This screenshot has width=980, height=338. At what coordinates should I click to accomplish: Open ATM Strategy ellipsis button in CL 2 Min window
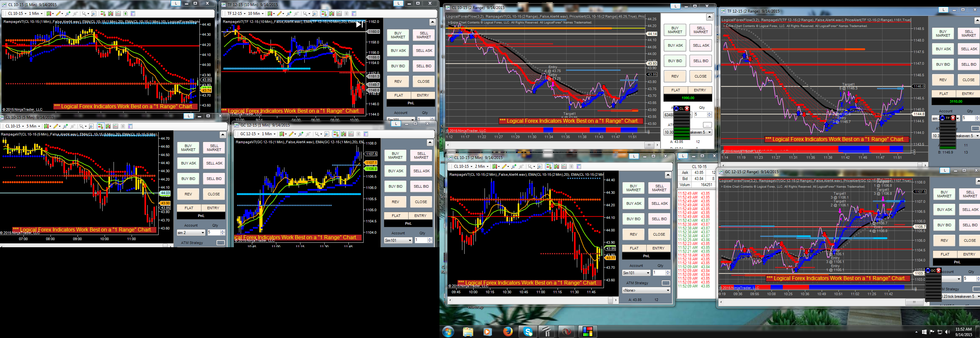click(666, 283)
